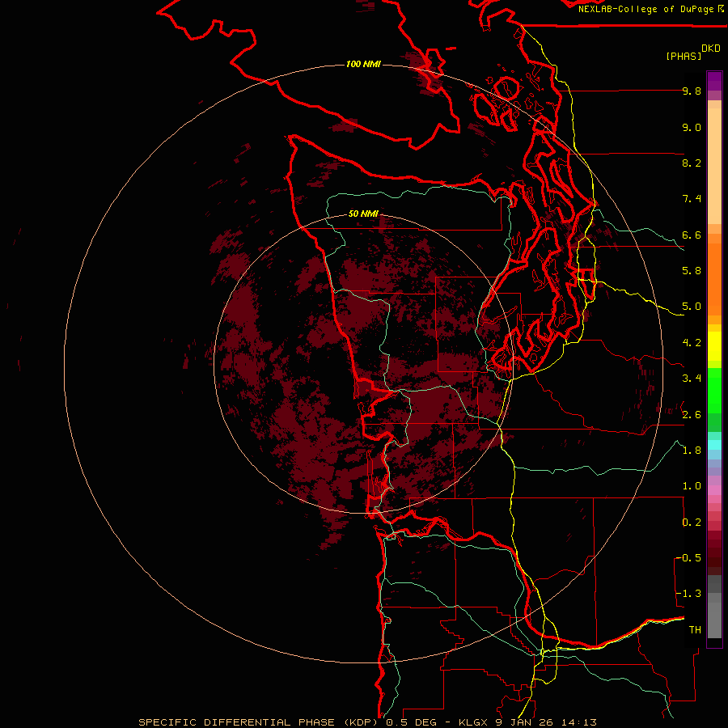This screenshot has width=728, height=728.
Task: Pick the bright green band of the color bar
Action: click(714, 391)
